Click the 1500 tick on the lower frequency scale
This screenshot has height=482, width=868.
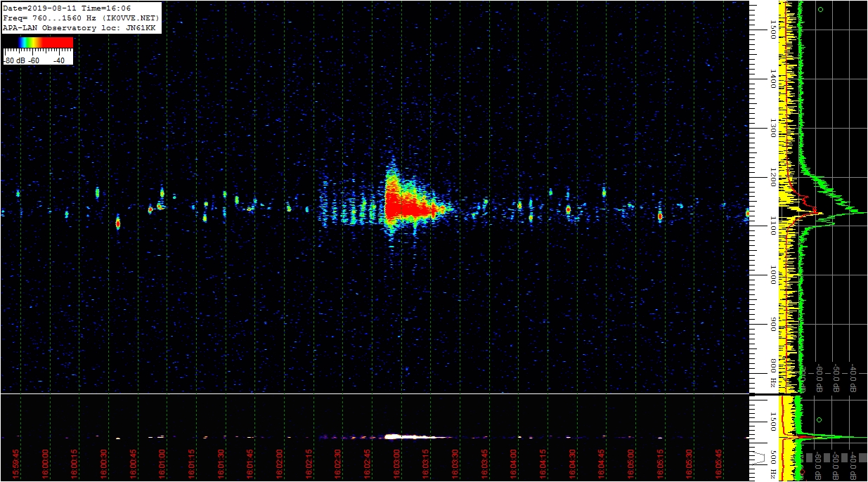pyautogui.click(x=772, y=421)
